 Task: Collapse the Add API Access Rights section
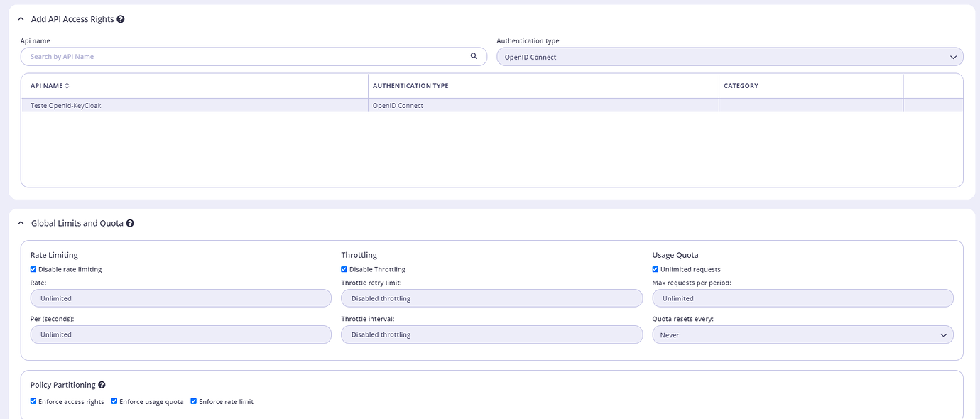[20, 19]
